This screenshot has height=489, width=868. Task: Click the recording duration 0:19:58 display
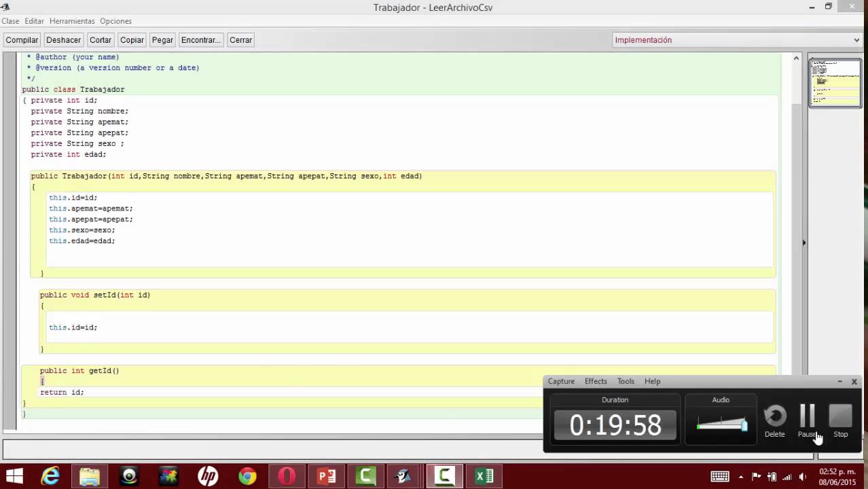(x=615, y=425)
